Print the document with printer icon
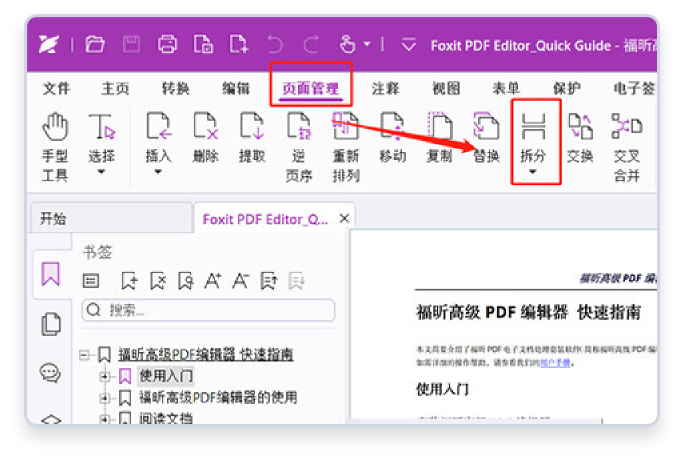The image size is (684, 461). (167, 44)
